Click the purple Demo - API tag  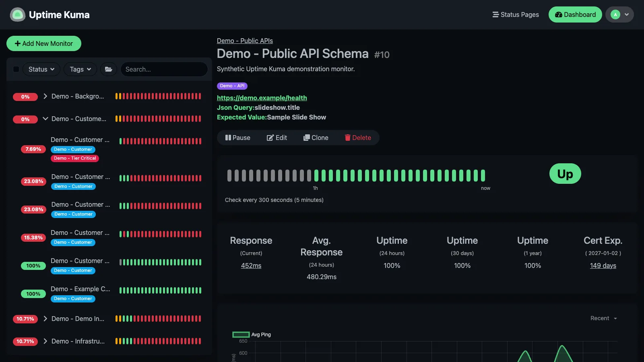(232, 86)
